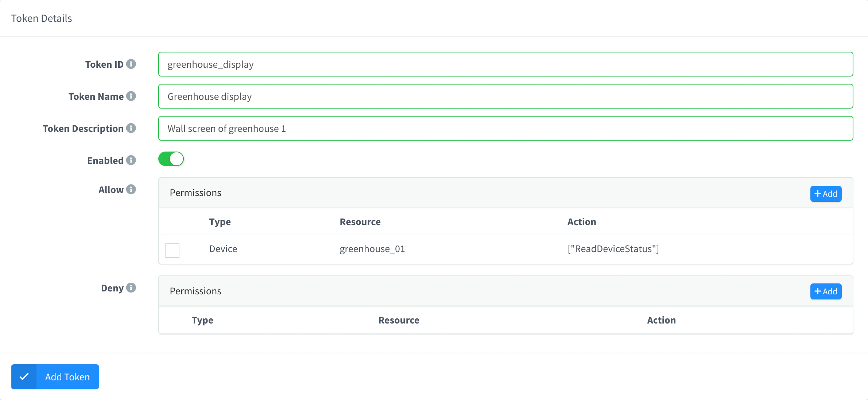
Task: Click the Action header in Allow table
Action: coord(582,222)
